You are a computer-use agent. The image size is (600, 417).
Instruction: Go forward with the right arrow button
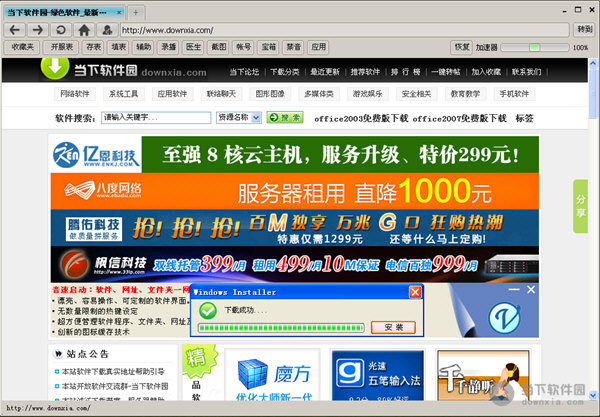(38, 29)
